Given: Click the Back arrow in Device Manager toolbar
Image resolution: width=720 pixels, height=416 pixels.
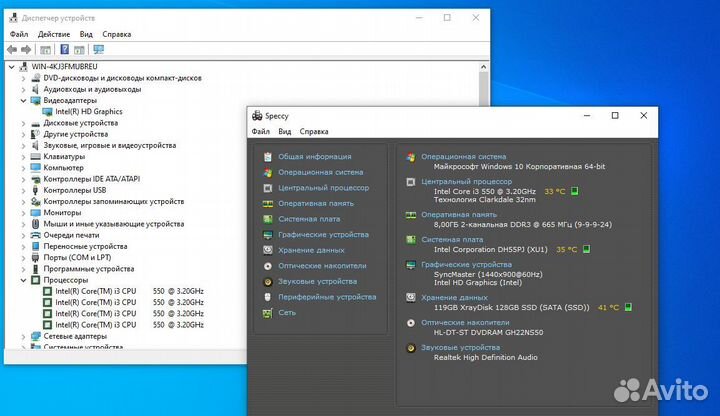Looking at the screenshot, I should (x=12, y=50).
